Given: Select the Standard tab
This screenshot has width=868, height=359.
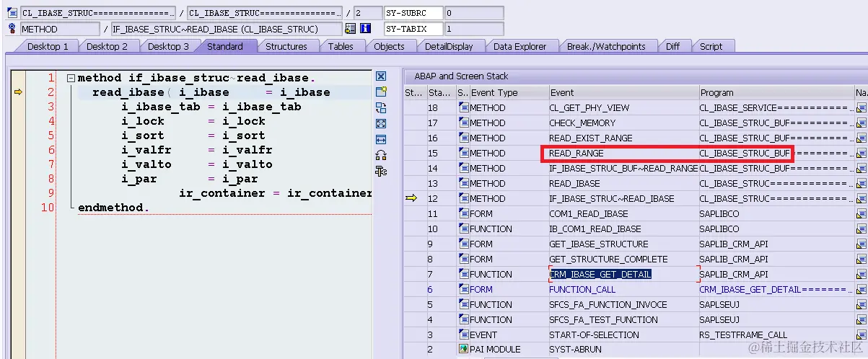Looking at the screenshot, I should click(224, 46).
